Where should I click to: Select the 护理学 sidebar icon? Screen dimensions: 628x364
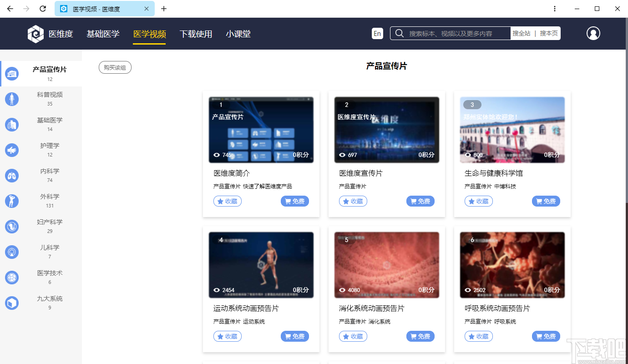click(12, 150)
